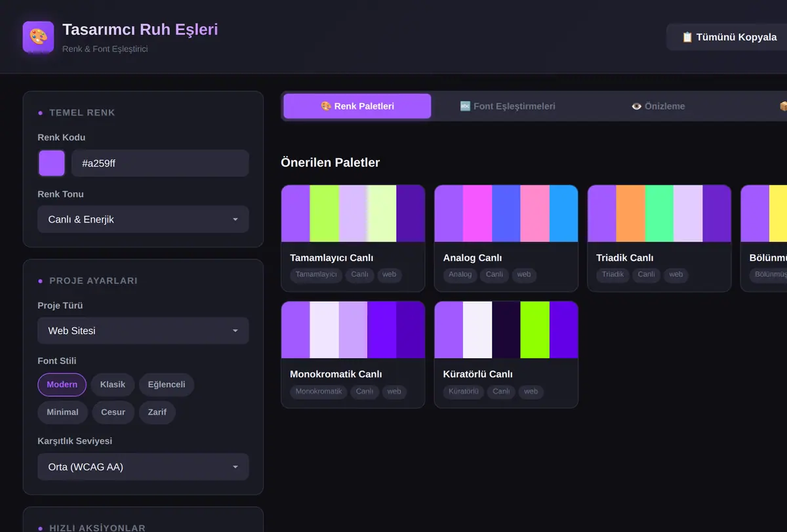
Task: Select the orange swatch in Triadik Canlı
Action: click(x=631, y=214)
